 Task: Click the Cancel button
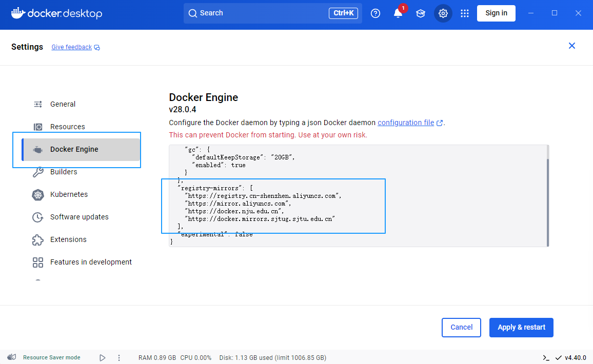(x=461, y=328)
